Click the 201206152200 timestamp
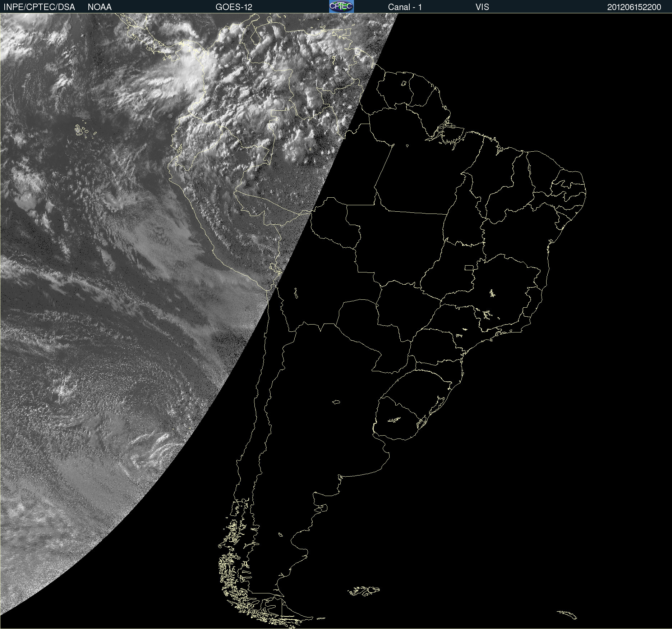 (x=634, y=7)
